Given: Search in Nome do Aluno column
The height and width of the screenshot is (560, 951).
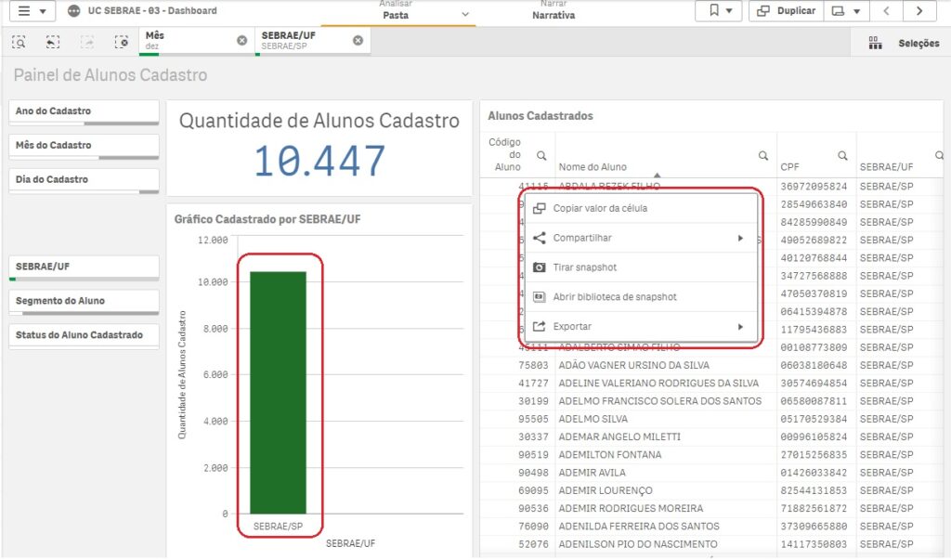Looking at the screenshot, I should pos(762,156).
